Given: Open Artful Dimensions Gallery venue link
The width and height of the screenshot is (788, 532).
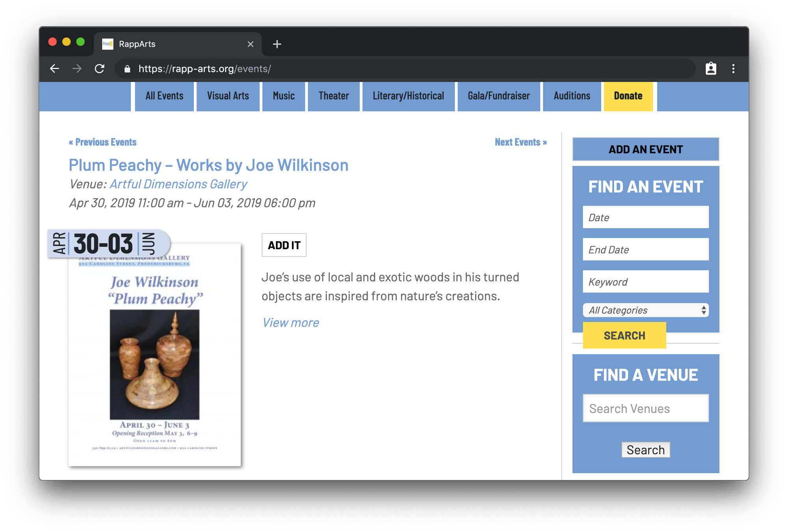Looking at the screenshot, I should [178, 184].
